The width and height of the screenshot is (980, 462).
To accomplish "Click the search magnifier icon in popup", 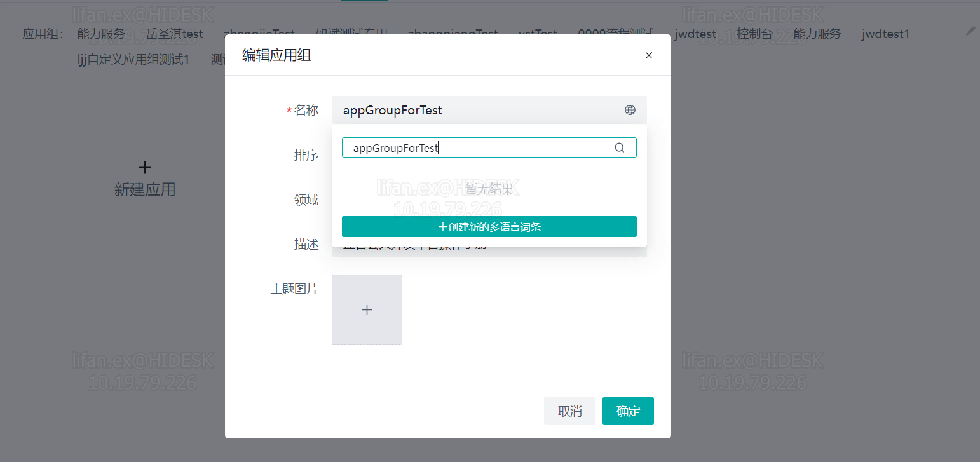I will pyautogui.click(x=620, y=147).
